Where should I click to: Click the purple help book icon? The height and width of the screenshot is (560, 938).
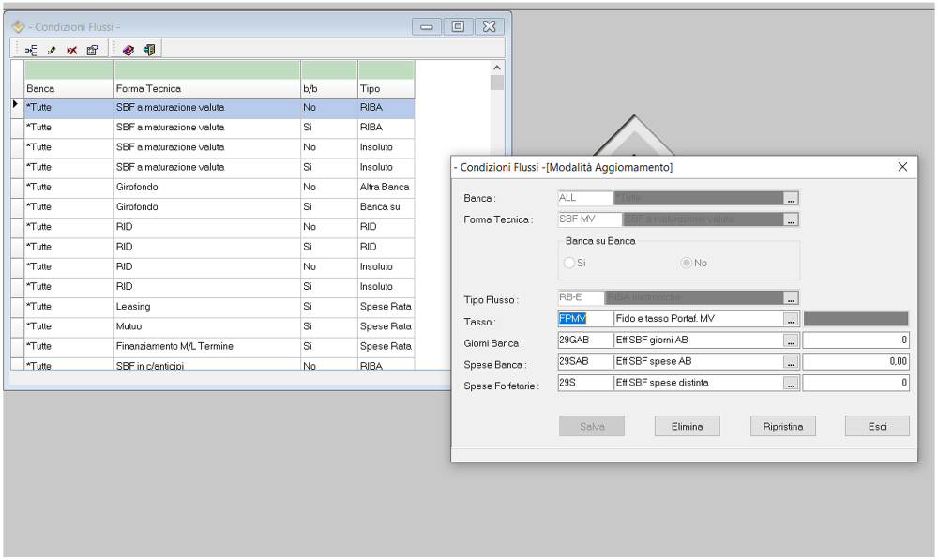[129, 50]
